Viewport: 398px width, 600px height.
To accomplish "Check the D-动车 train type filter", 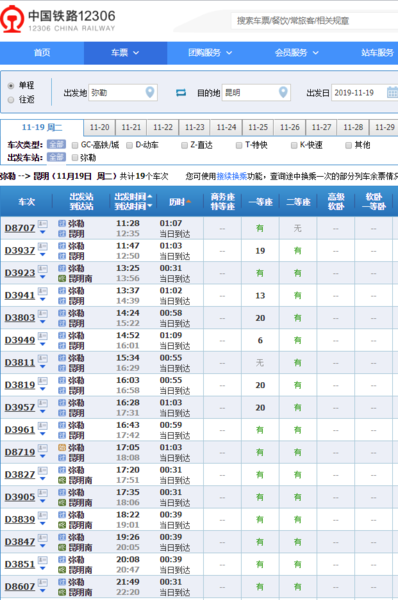I will (129, 145).
